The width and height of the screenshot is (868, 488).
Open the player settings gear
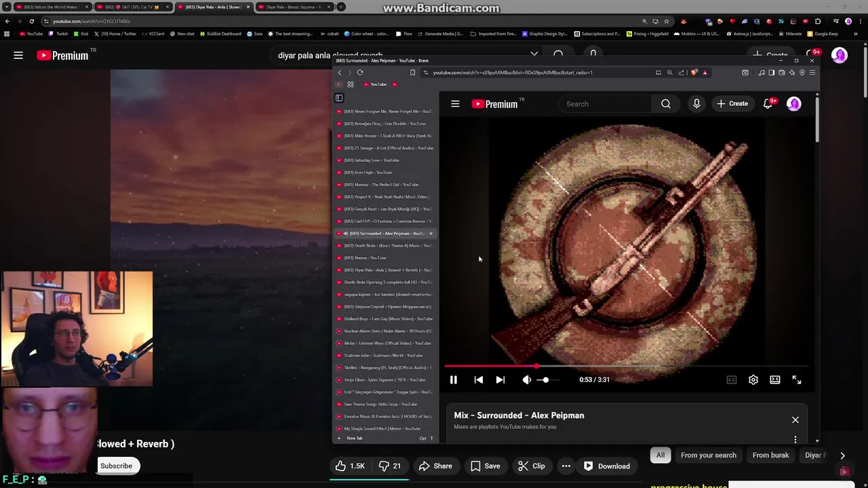pos(753,380)
